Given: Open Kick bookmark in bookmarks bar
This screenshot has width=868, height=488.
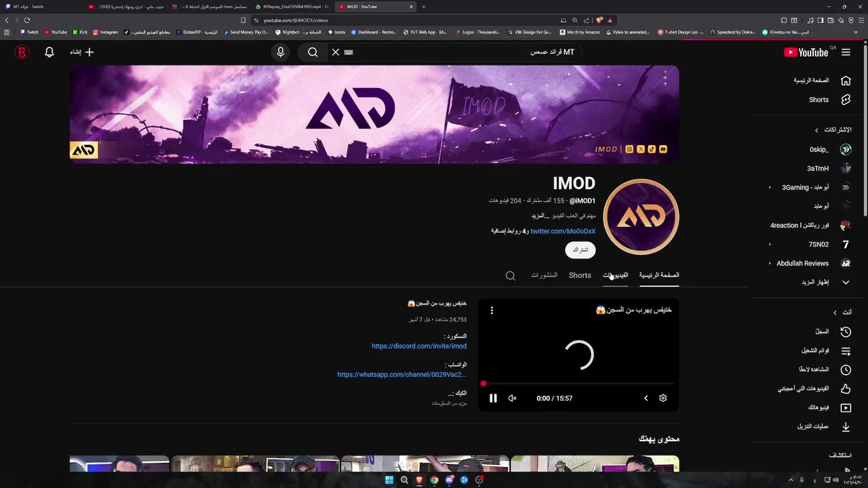Looking at the screenshot, I should [x=80, y=32].
